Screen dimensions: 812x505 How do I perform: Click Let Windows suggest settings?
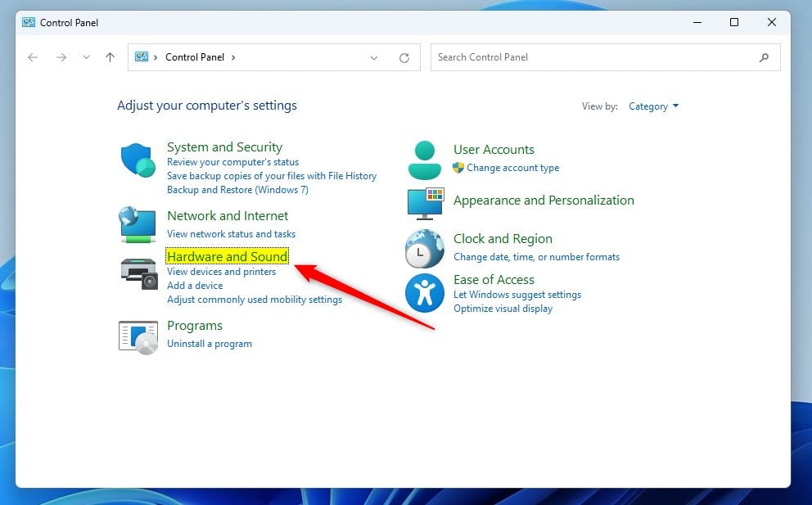tap(517, 295)
